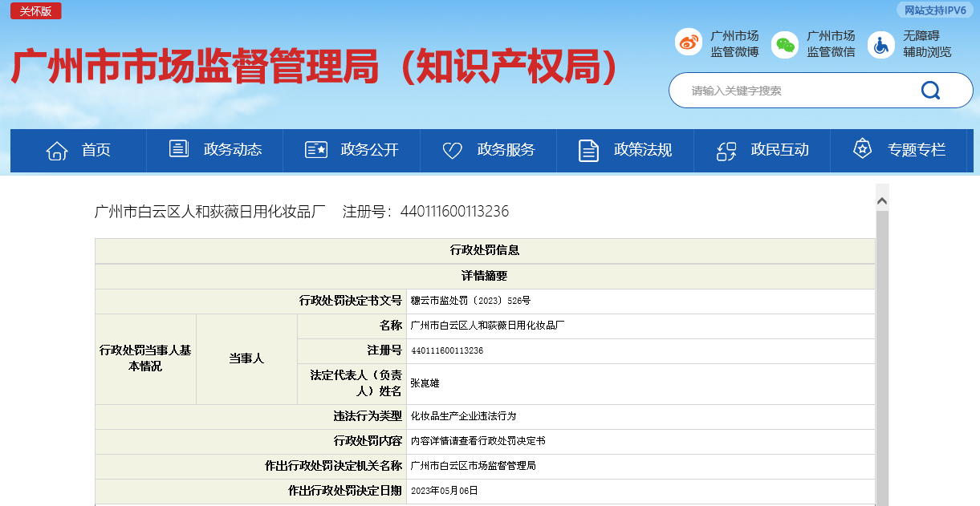Click the magnifier search icon
This screenshot has width=980, height=506.
pyautogui.click(x=930, y=90)
